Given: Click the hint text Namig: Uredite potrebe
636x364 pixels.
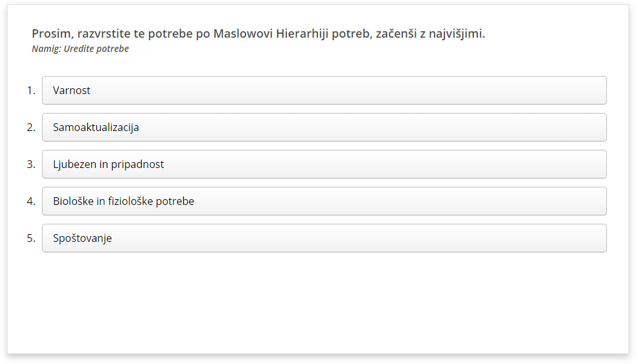Looking at the screenshot, I should click(80, 49).
